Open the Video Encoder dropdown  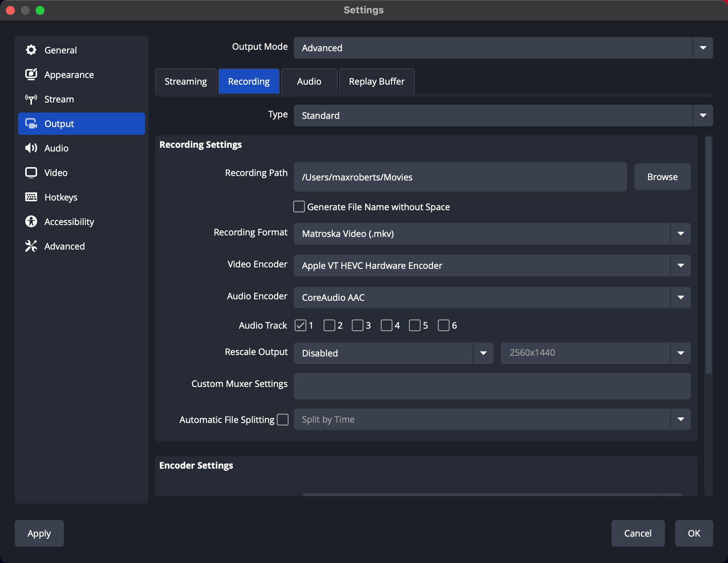pyautogui.click(x=681, y=266)
